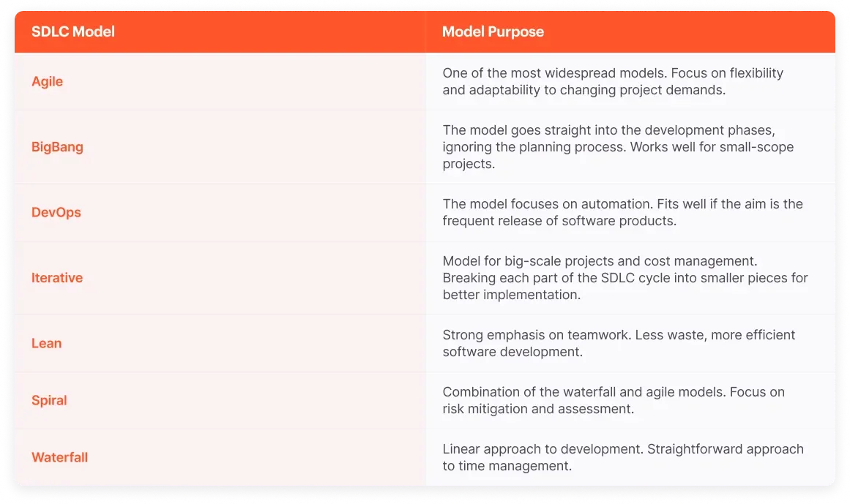Click the Lean description about teamwork

(619, 343)
